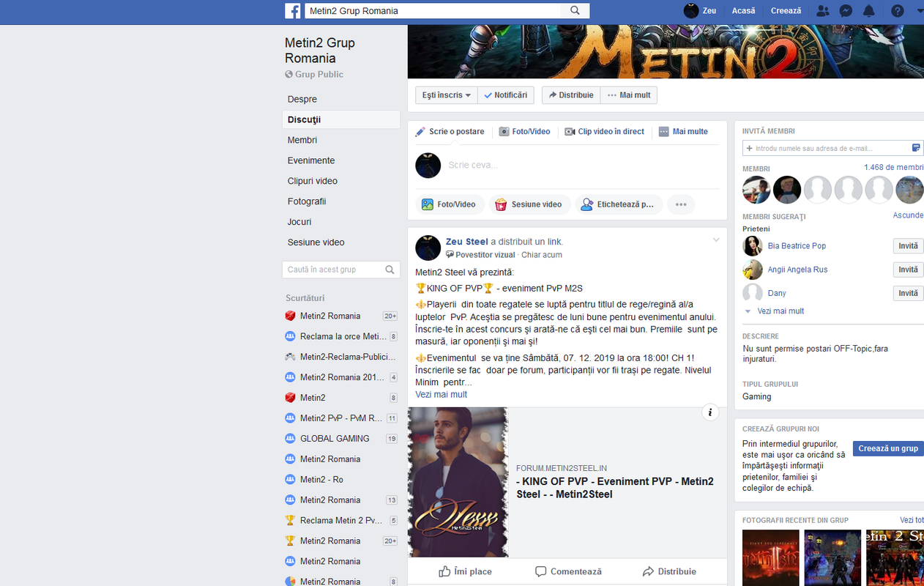Viewport: 924px width, 586px height.
Task: Click Angii Angela Rus avatar
Action: (753, 270)
